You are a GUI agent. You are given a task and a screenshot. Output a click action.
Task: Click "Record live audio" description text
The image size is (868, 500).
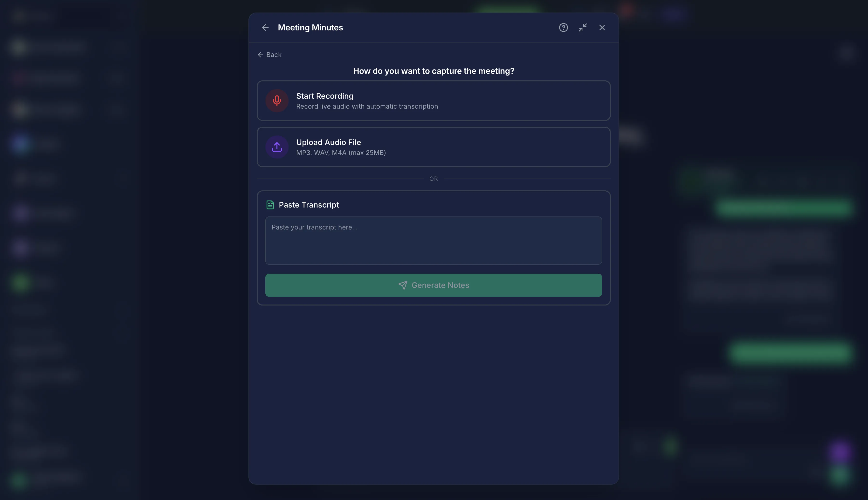pos(367,106)
